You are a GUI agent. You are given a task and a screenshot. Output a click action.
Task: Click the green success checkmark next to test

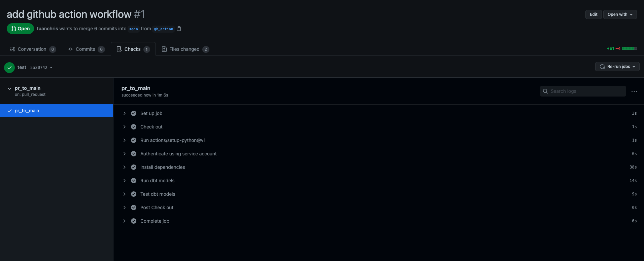9,68
